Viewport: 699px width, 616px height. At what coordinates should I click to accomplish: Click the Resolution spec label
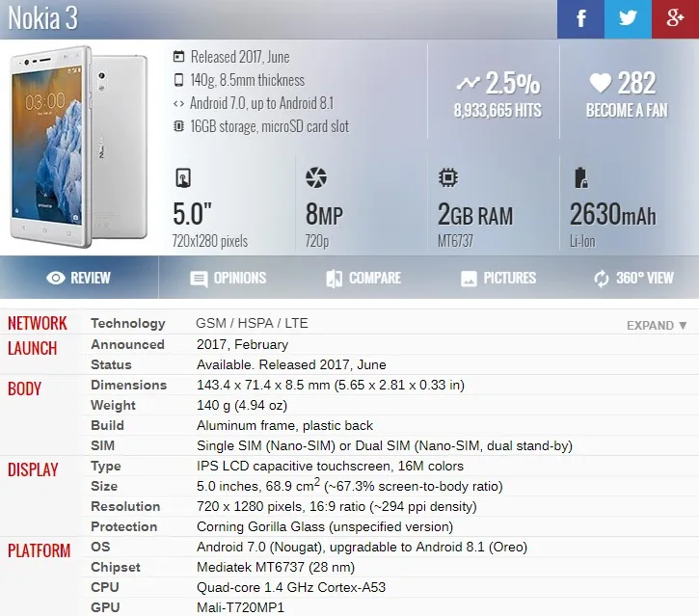pos(125,506)
